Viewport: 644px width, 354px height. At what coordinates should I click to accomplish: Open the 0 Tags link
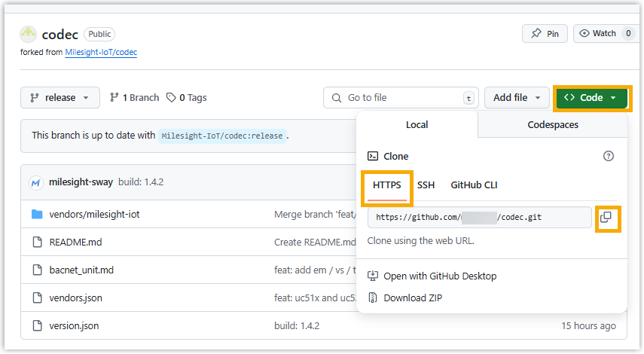[187, 98]
